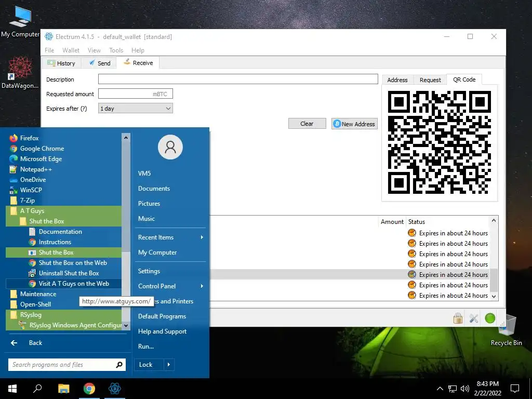Viewport: 532px width, 399px height.
Task: Click the OneDrive cloud icon in start menu
Action: coord(14,179)
